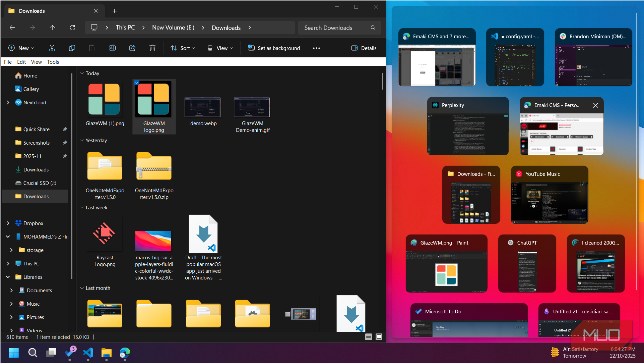
Task: Collapse the Yesterday group
Action: [x=82, y=141]
